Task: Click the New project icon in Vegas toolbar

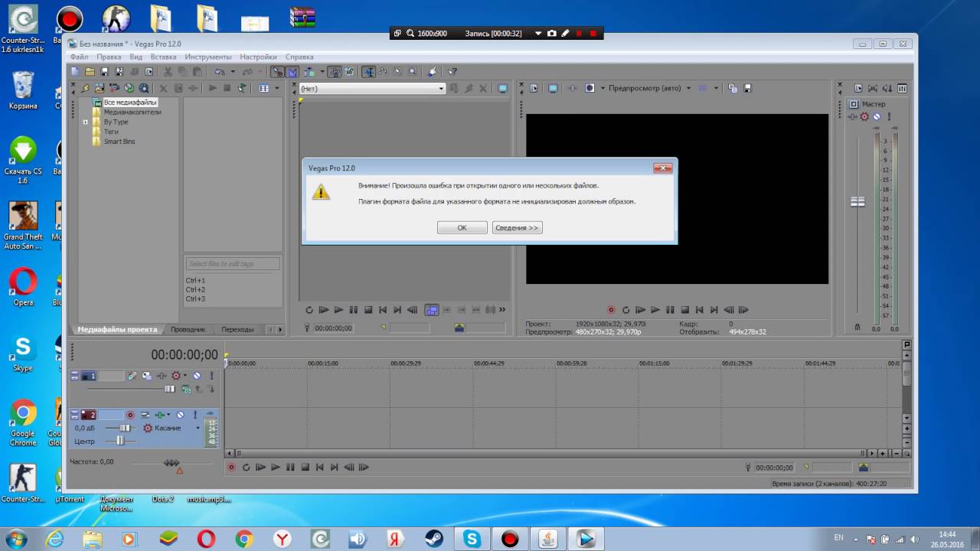Action: (75, 71)
